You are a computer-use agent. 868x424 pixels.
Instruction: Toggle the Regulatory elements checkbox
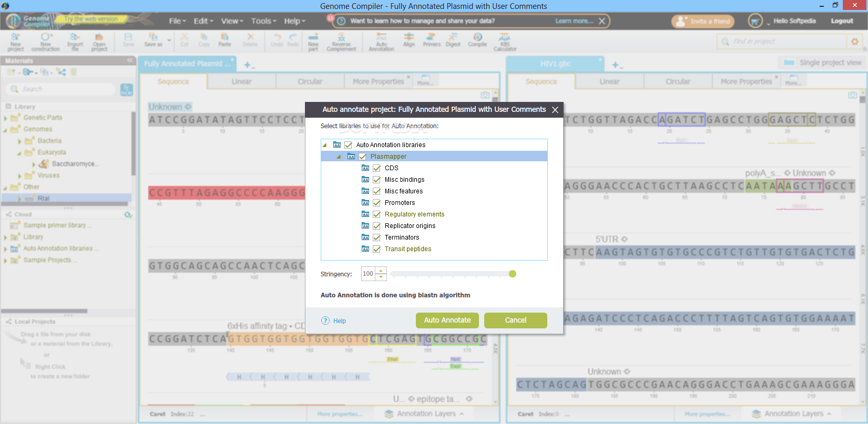376,214
